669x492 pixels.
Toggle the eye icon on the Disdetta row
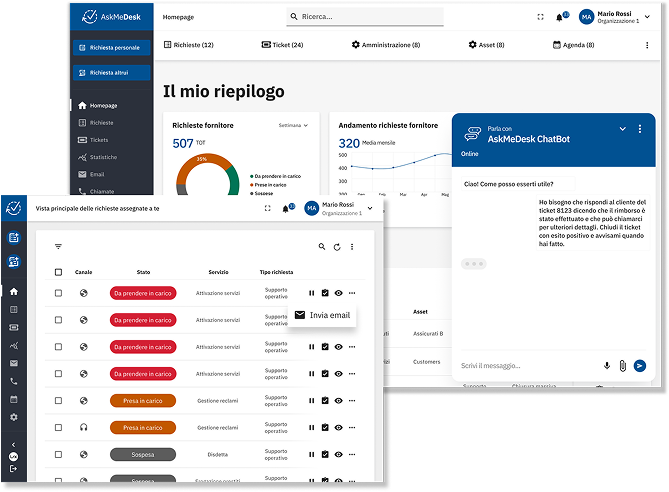tap(338, 454)
